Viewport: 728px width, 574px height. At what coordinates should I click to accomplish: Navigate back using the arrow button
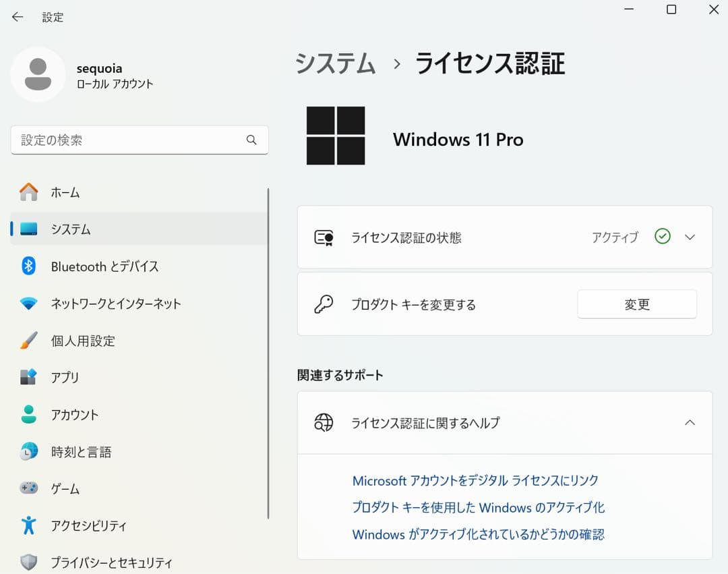(x=16, y=17)
